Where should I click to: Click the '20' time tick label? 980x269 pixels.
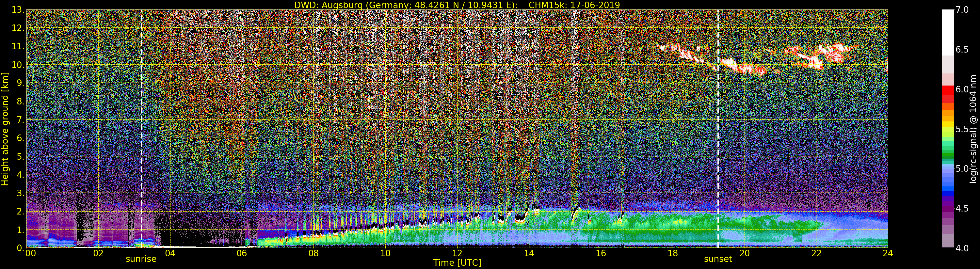tap(744, 253)
